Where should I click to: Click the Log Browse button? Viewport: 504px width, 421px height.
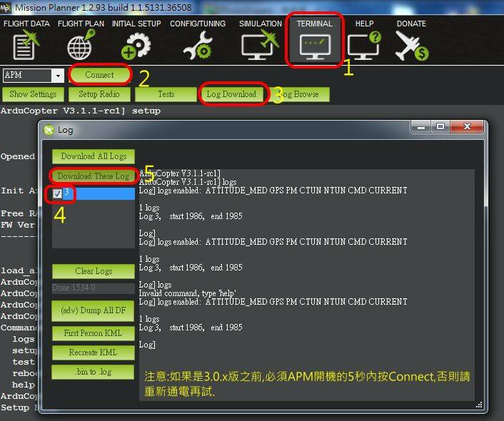[x=300, y=94]
